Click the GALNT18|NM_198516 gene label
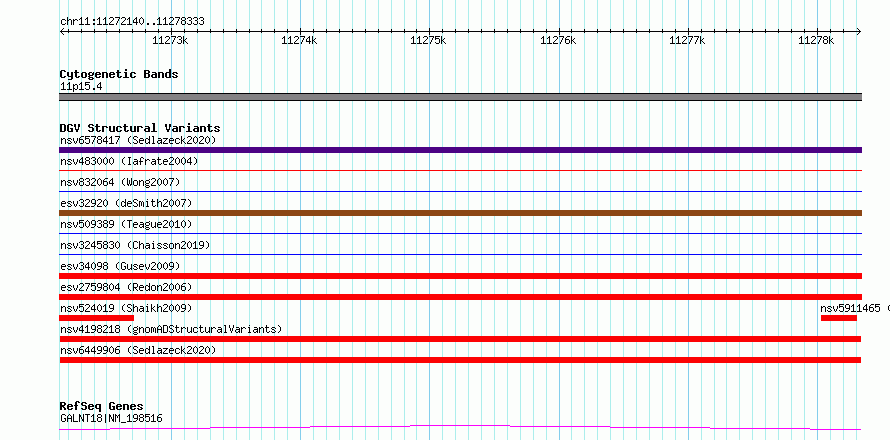 (111, 419)
